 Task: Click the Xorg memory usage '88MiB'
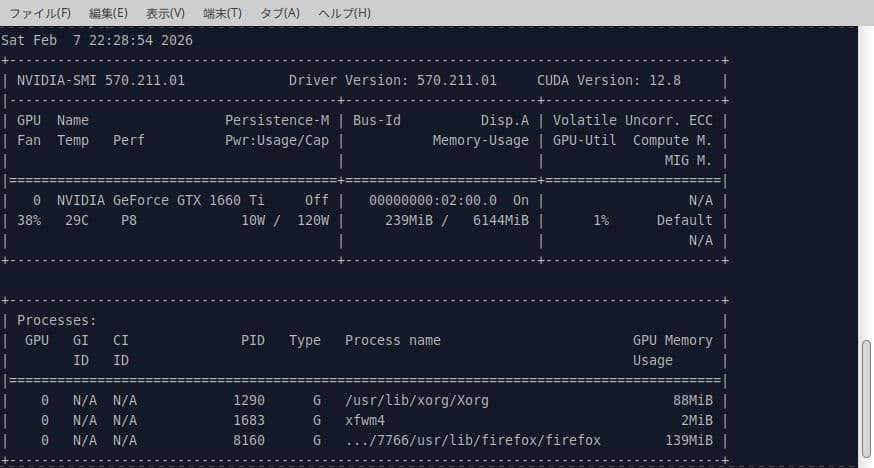(x=693, y=401)
